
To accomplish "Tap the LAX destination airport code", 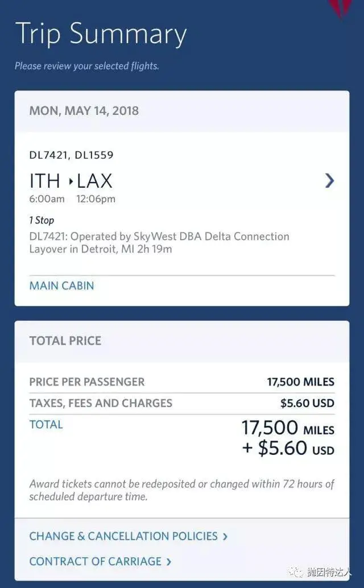I will 94,181.
